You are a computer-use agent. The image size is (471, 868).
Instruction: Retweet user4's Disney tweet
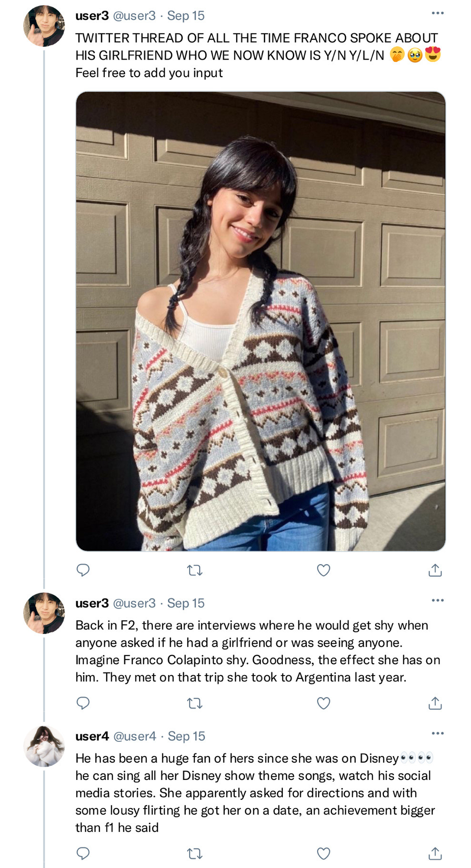pos(195,853)
